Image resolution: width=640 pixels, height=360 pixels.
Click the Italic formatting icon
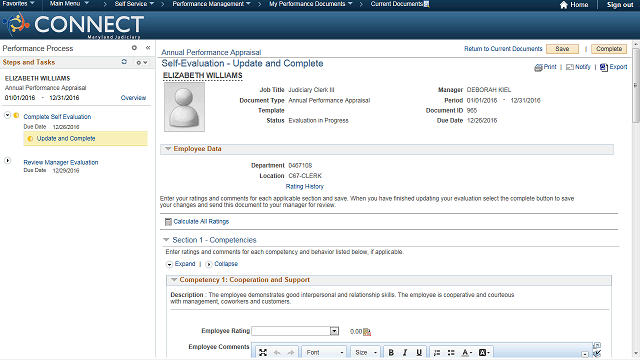click(x=405, y=352)
